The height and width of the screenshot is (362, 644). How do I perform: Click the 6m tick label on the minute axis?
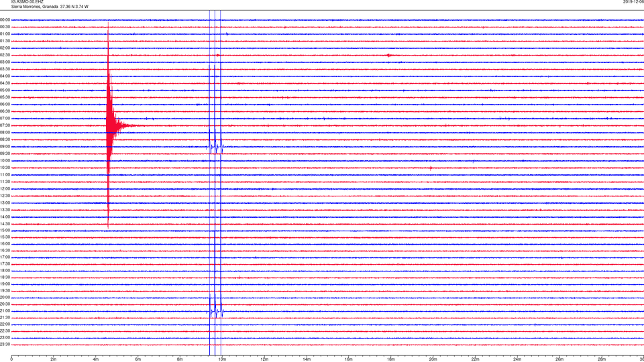[x=138, y=359]
